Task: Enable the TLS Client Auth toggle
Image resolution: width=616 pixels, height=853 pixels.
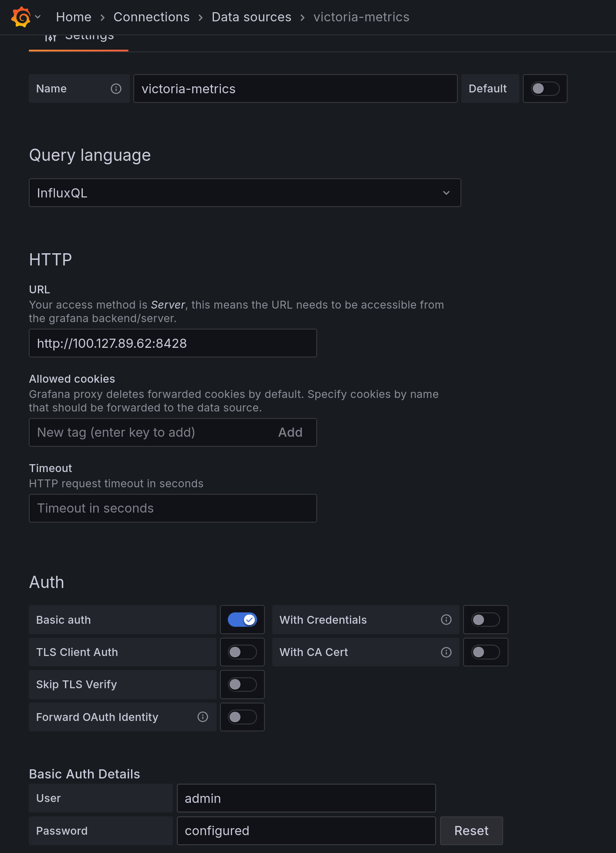Action: [x=242, y=652]
